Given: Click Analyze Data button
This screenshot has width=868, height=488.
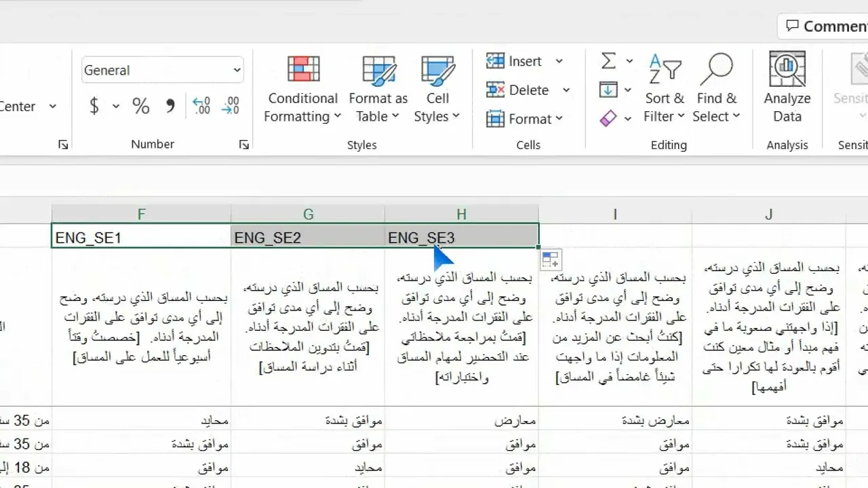Looking at the screenshot, I should click(787, 88).
